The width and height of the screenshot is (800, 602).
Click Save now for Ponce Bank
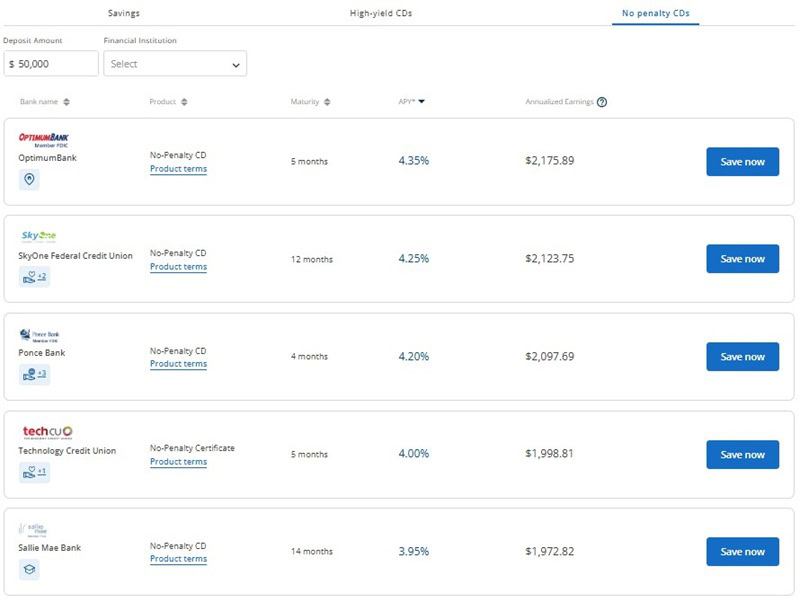[742, 357]
